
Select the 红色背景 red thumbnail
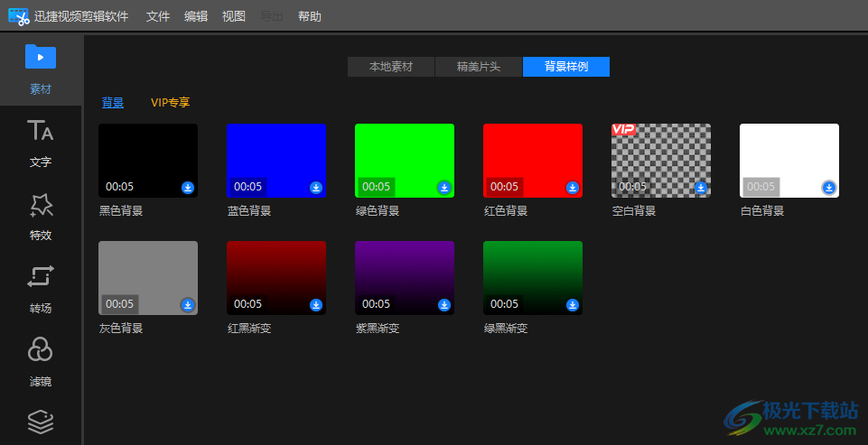(533, 155)
